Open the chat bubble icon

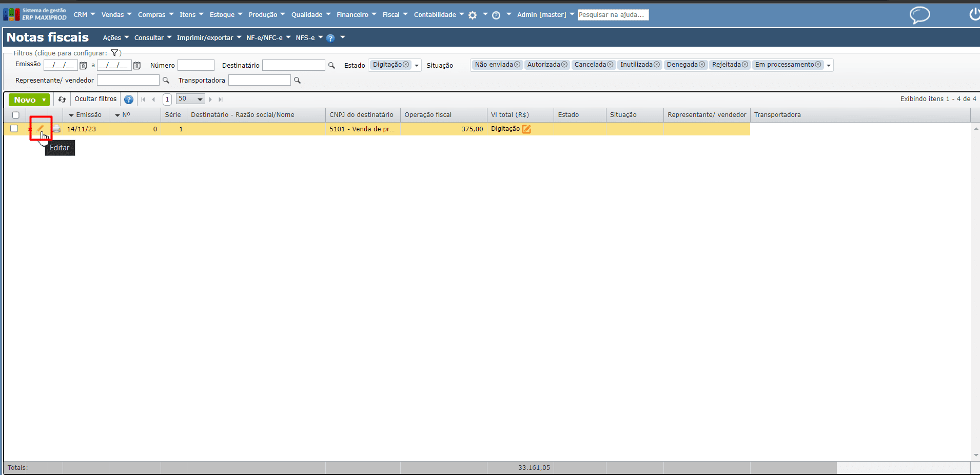point(919,15)
